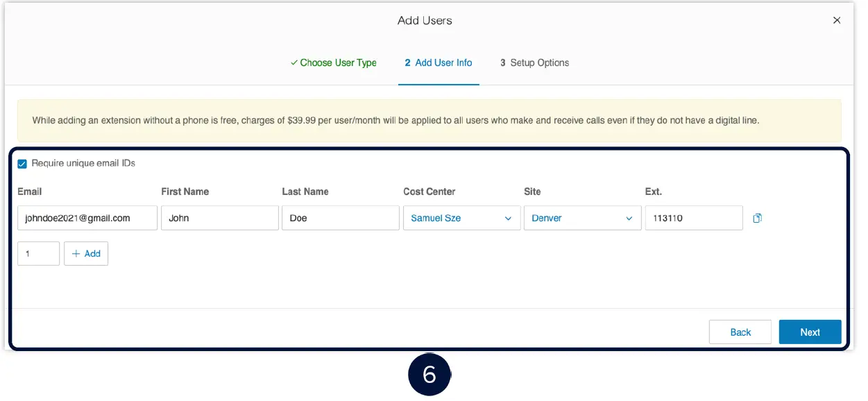The height and width of the screenshot is (401, 868).
Task: Click the green checkmark beside Choose User Type
Action: tap(293, 62)
